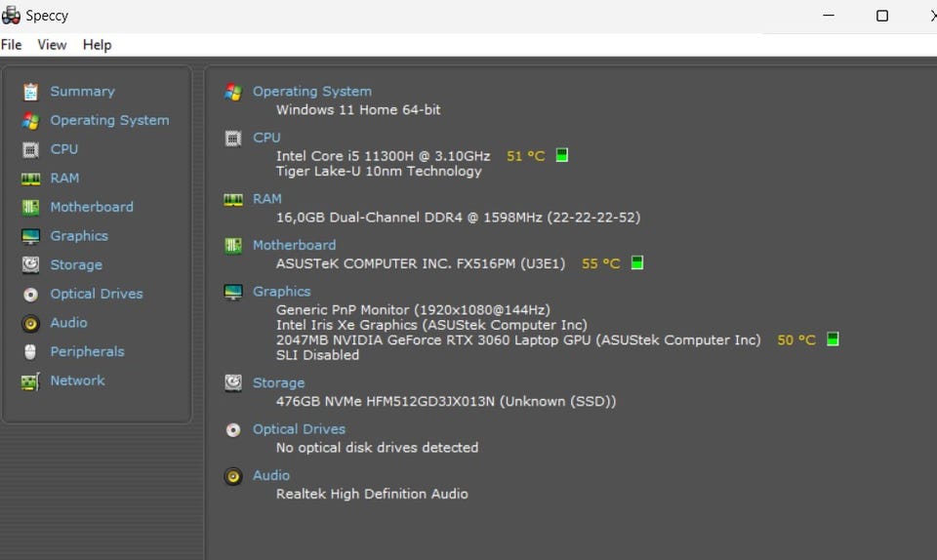This screenshot has width=937, height=560.
Task: Click the optical disc icon in summary pane
Action: [x=233, y=430]
